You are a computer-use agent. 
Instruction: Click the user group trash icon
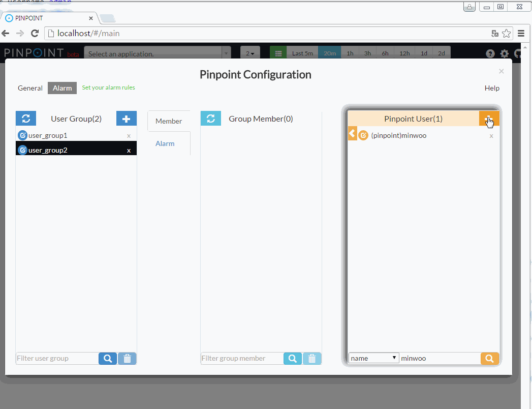[x=127, y=359]
